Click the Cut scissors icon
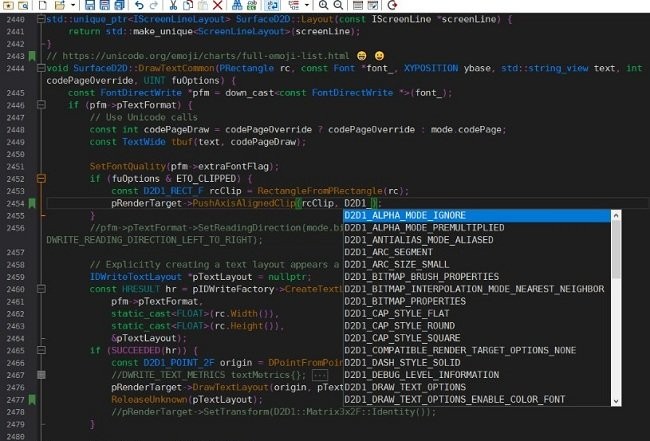 tap(172, 5)
